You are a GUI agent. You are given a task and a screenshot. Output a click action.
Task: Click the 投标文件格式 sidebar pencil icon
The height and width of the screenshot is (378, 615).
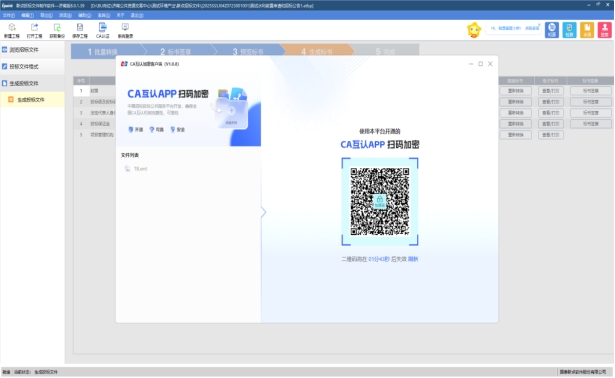click(x=5, y=66)
